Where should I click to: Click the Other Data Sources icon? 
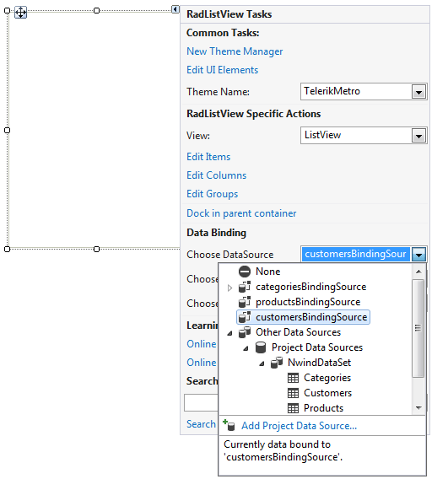[245, 332]
